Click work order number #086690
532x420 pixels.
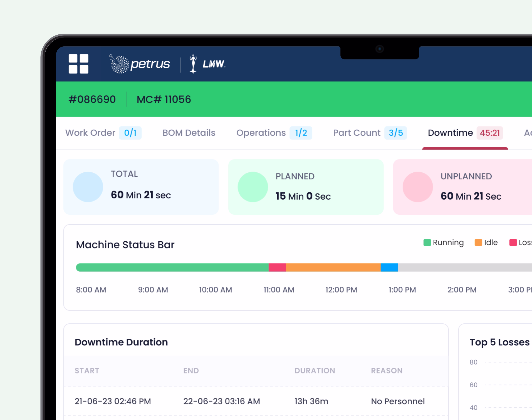[92, 99]
